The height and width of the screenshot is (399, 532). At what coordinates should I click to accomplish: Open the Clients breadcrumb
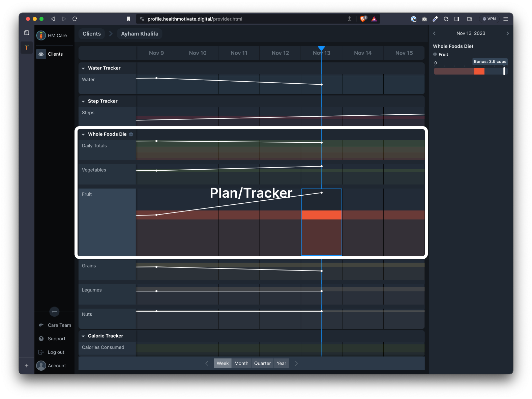click(x=92, y=34)
